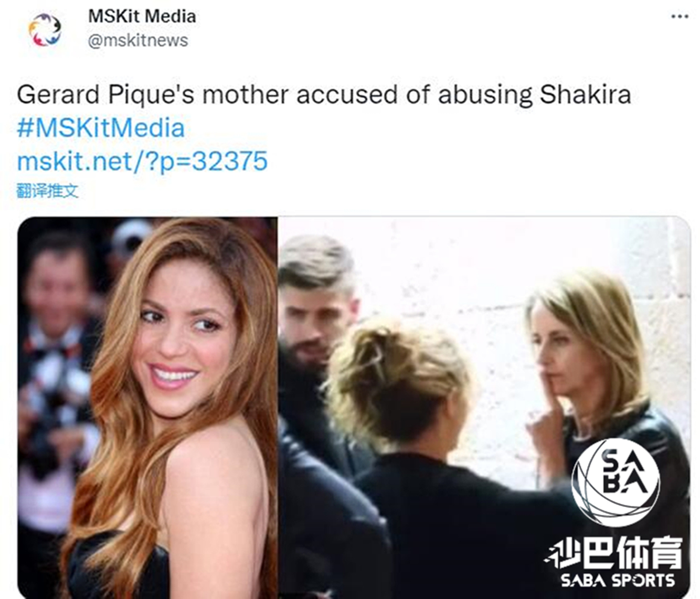Click the MSKit Media display name
The image size is (700, 599).
(142, 16)
